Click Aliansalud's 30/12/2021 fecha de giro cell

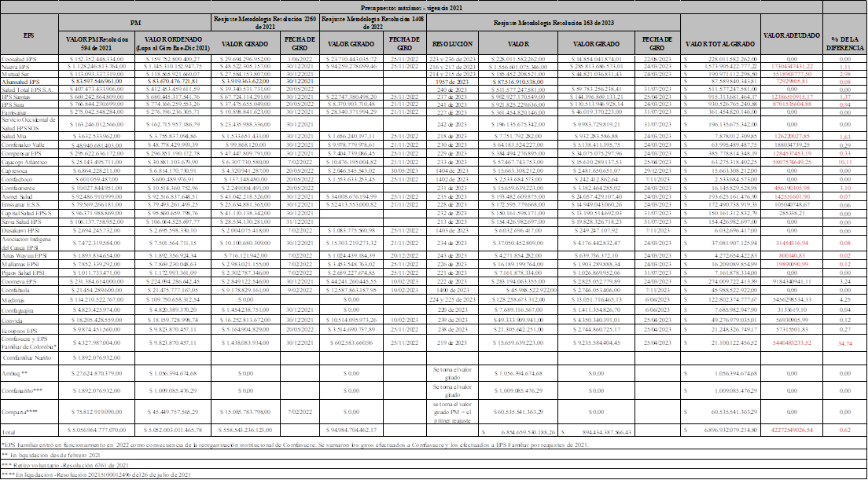tap(299, 81)
